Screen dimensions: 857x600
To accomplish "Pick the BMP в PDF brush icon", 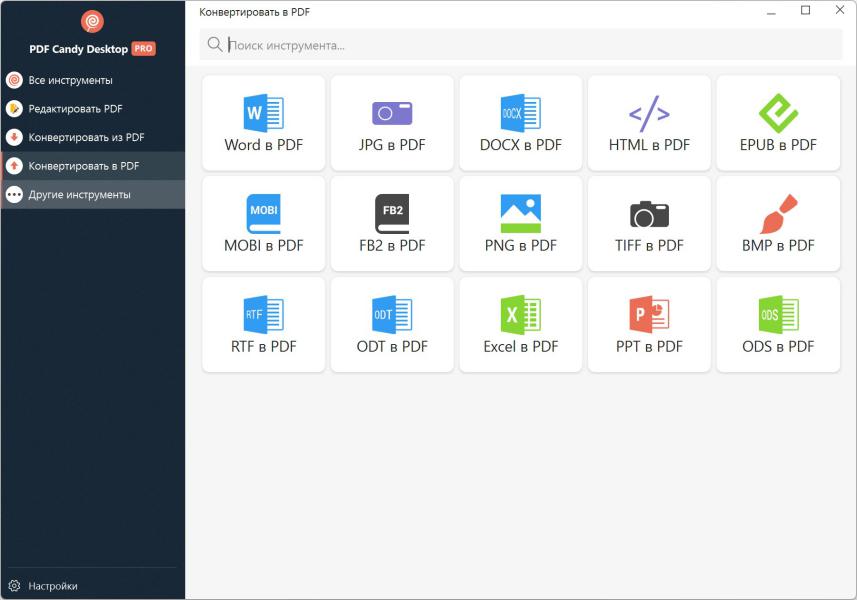I will tap(778, 213).
